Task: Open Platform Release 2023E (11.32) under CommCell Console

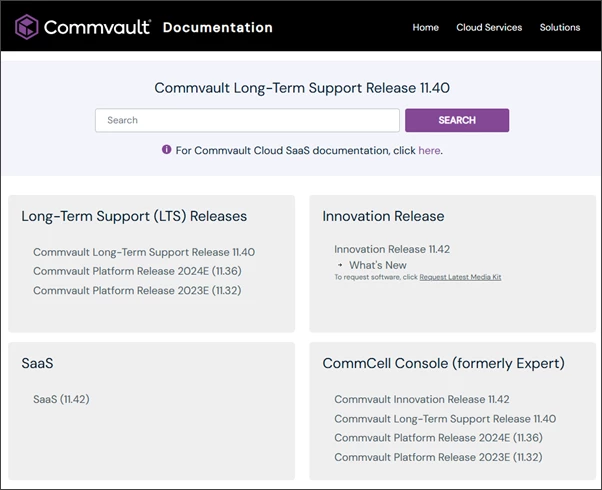Action: (x=438, y=457)
